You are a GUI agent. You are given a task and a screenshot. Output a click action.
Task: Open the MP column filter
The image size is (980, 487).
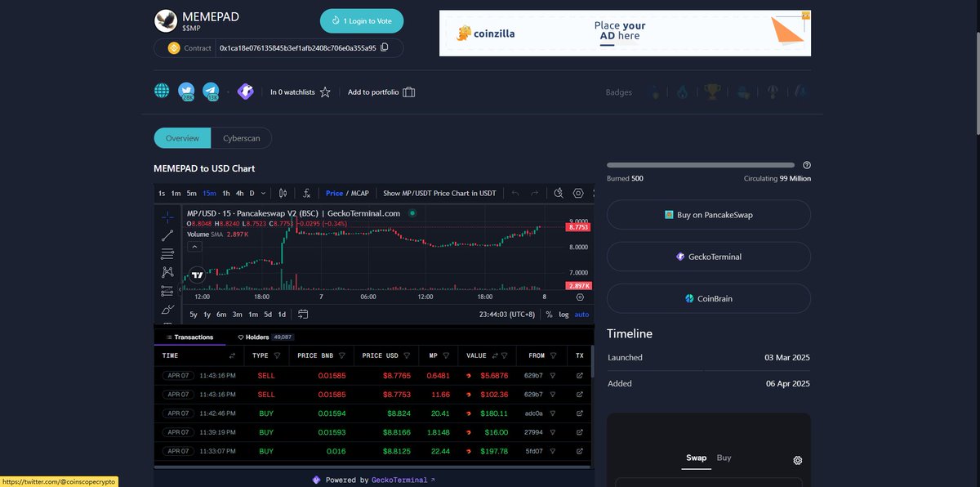click(447, 356)
